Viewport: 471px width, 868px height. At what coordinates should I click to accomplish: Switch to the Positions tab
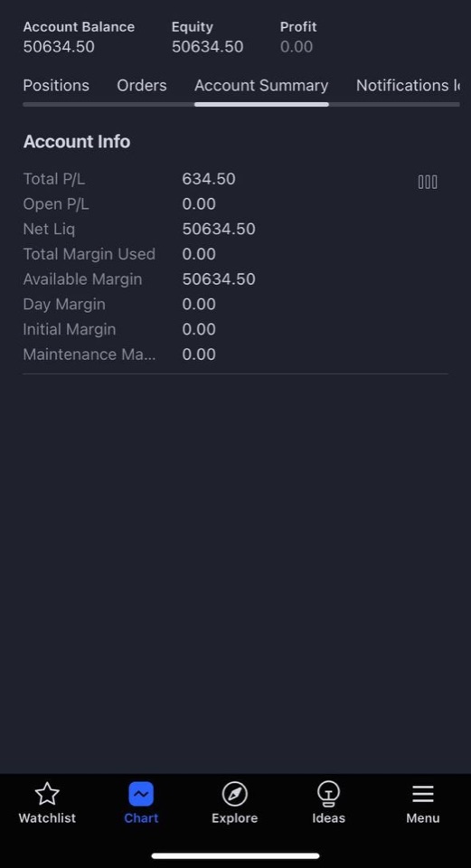coord(56,85)
